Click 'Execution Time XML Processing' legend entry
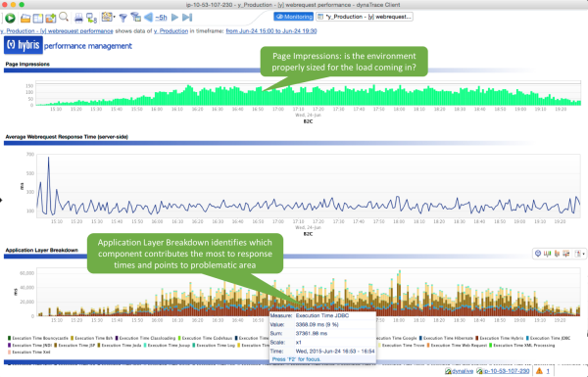Image resolution: width=588 pixels, height=377 pixels. pyautogui.click(x=522, y=345)
